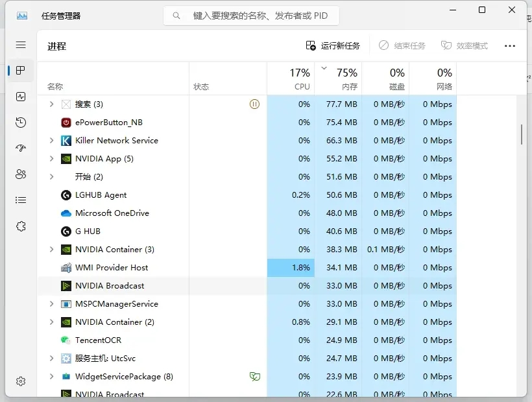Sort by the 名称 name column header

coord(113,78)
